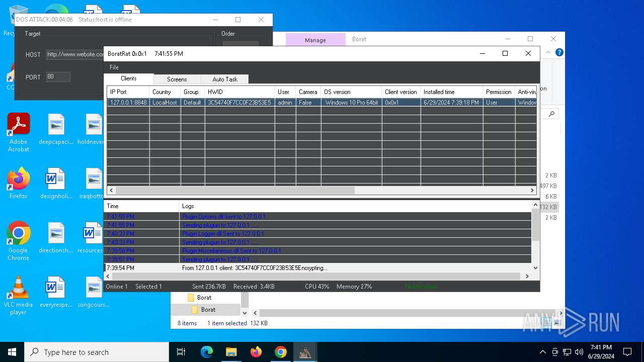
Task: Click up arrow of logs vertical scrollbar
Action: (535, 205)
